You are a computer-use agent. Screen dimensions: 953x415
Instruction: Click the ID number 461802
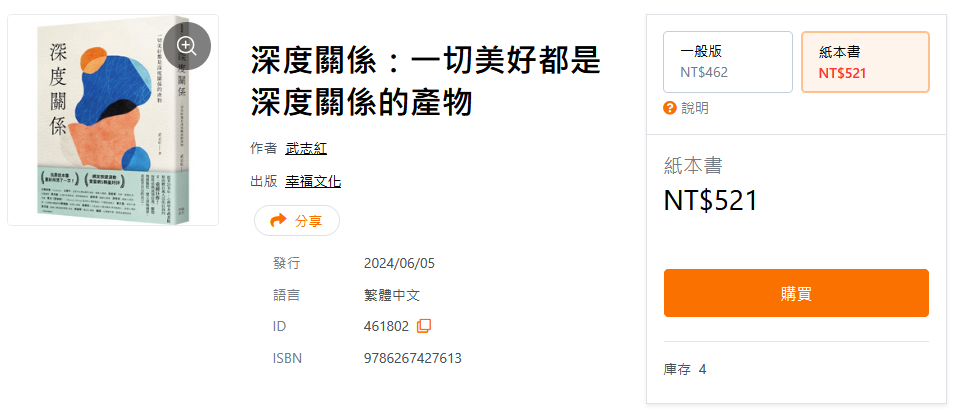point(386,326)
